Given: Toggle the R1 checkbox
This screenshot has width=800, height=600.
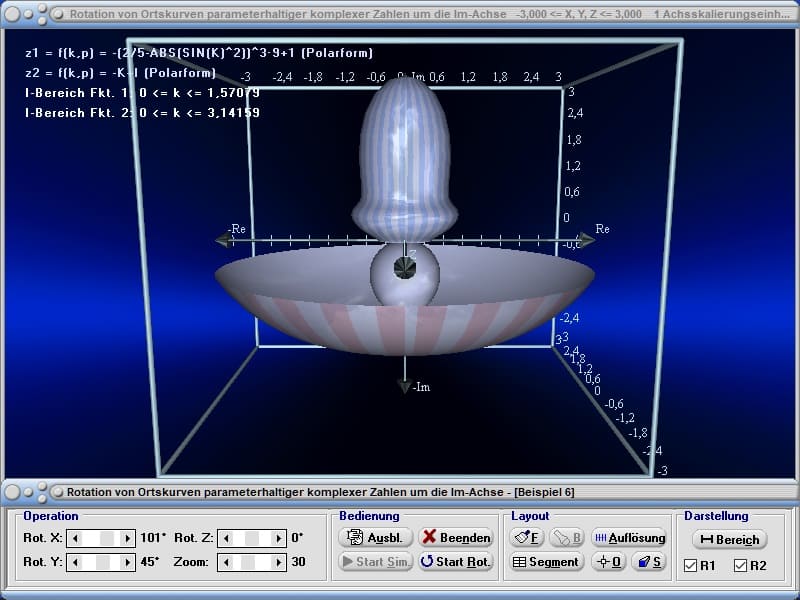Looking at the screenshot, I should point(690,565).
